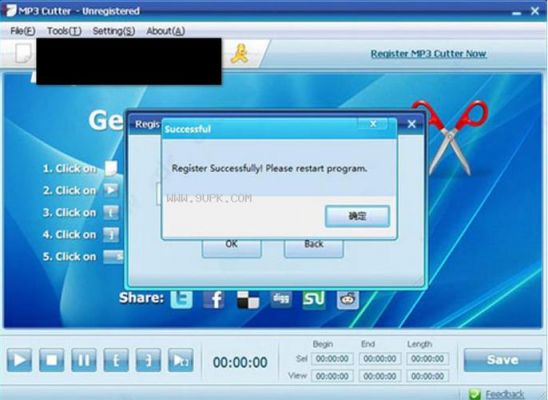Close the Register dialog window
The height and width of the screenshot is (400, 548).
(x=412, y=124)
